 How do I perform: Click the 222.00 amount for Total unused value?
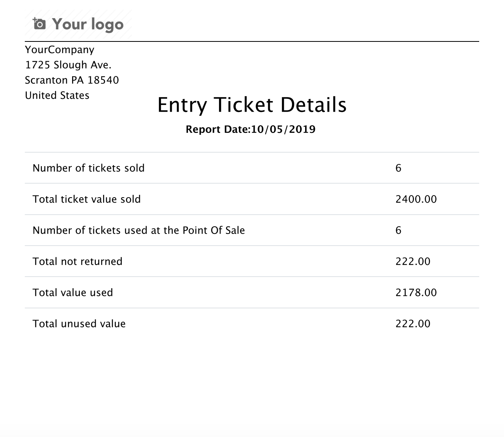(413, 324)
